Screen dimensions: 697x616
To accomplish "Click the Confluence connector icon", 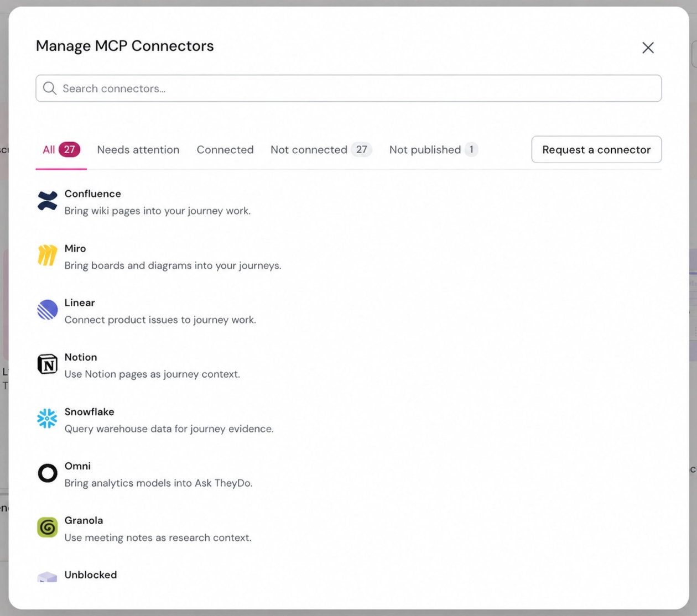I will point(47,201).
